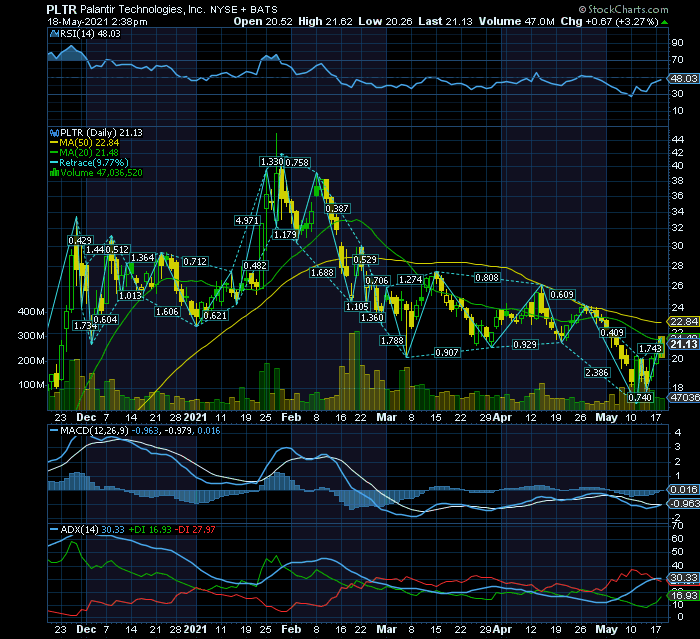Viewport: 700px width, 639px height.
Task: Click the 'ADX(14)' legend label
Action: (79, 530)
